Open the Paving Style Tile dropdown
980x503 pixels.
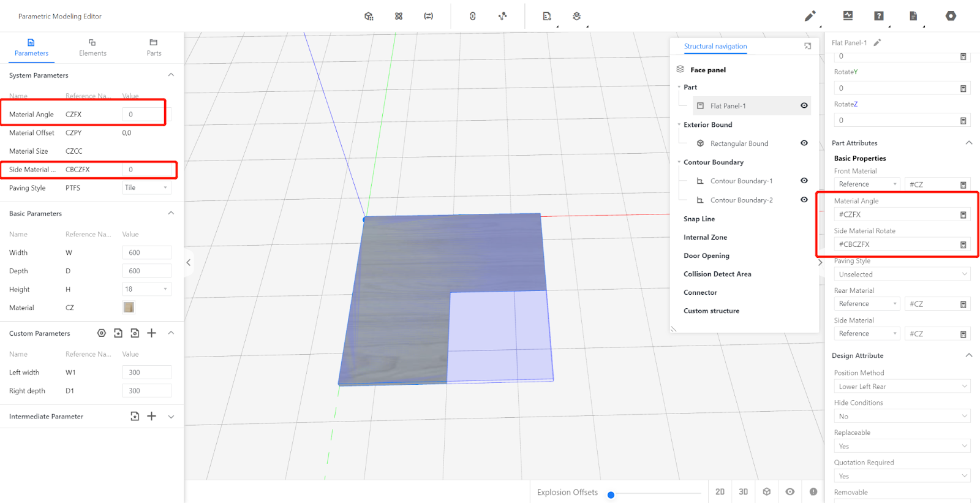[146, 188]
